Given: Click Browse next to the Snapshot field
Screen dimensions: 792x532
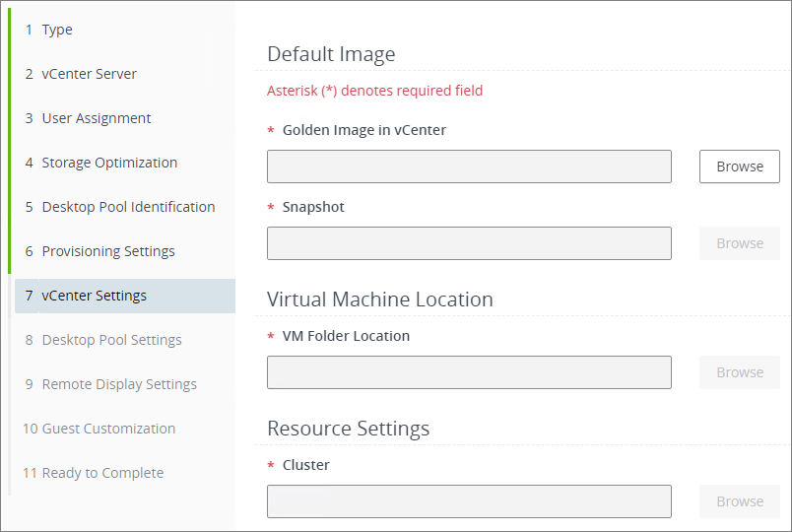Looking at the screenshot, I should tap(739, 243).
